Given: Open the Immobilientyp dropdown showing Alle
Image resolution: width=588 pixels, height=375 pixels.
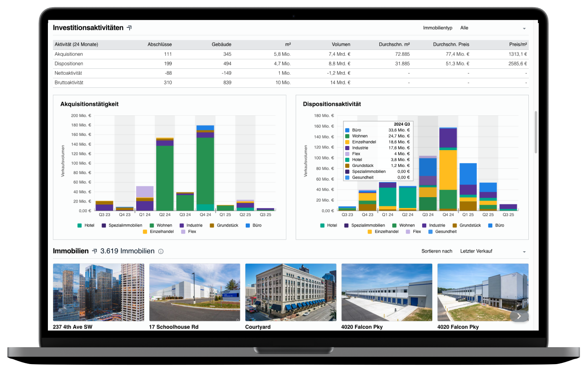Looking at the screenshot, I should tap(493, 28).
